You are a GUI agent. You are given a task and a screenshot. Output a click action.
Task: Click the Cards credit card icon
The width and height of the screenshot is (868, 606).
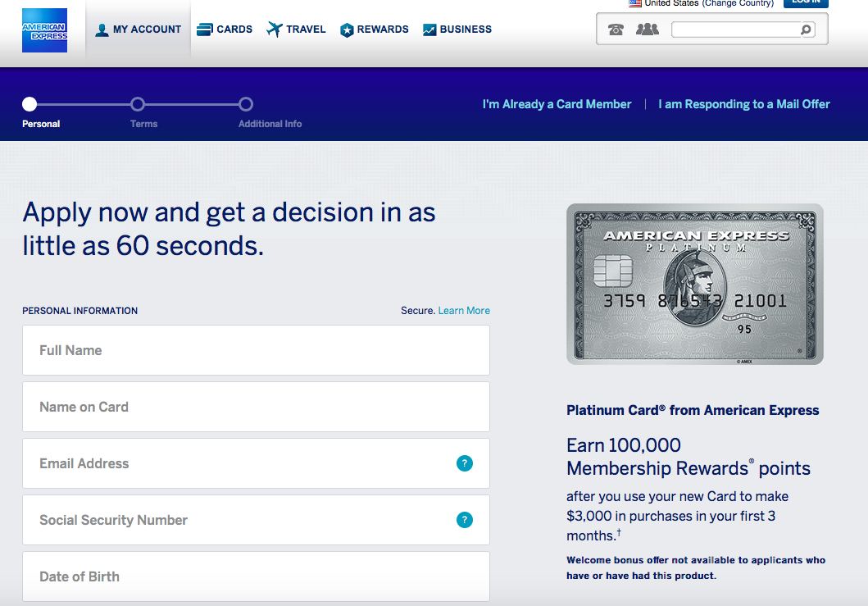point(205,30)
